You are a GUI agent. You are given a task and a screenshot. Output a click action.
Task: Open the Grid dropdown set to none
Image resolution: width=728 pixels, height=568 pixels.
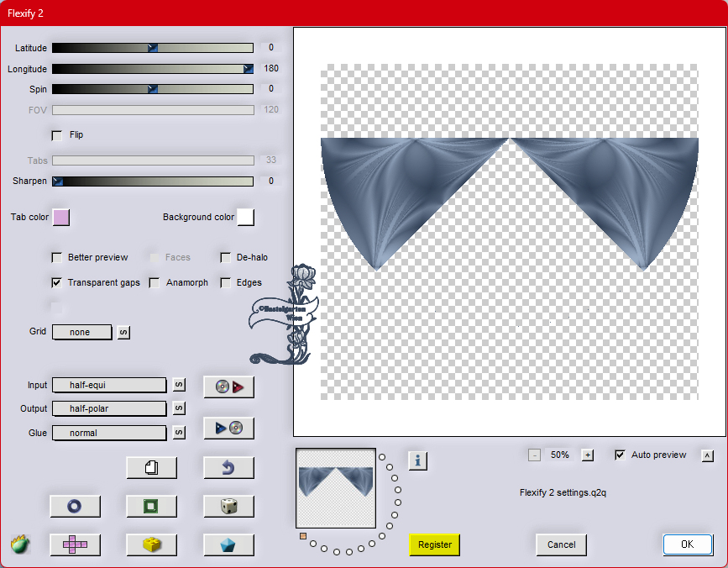pyautogui.click(x=82, y=332)
